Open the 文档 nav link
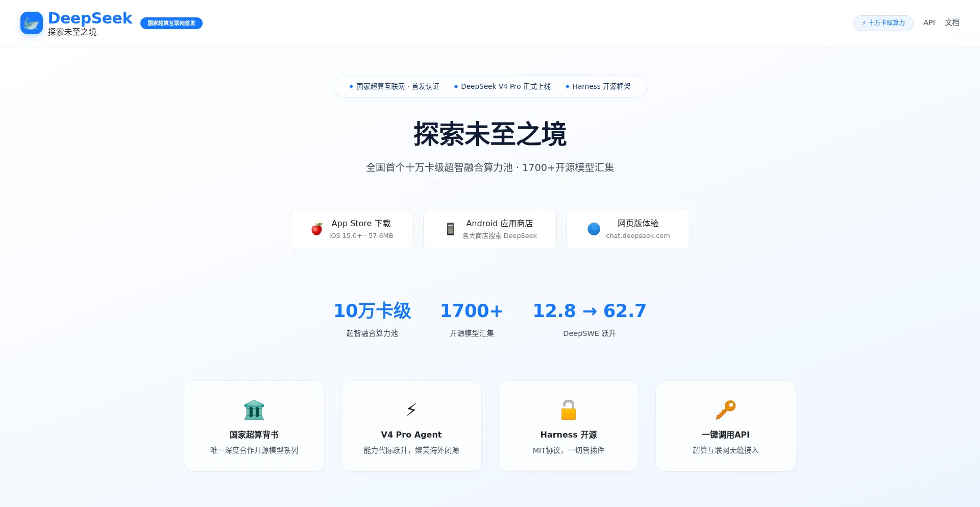The height and width of the screenshot is (507, 980). [952, 22]
